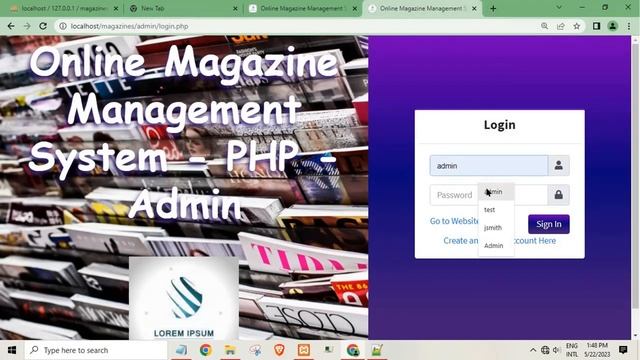Choose lowercase admin from autofill suggestions
Image resolution: width=640 pixels, height=360 pixels.
(496, 192)
